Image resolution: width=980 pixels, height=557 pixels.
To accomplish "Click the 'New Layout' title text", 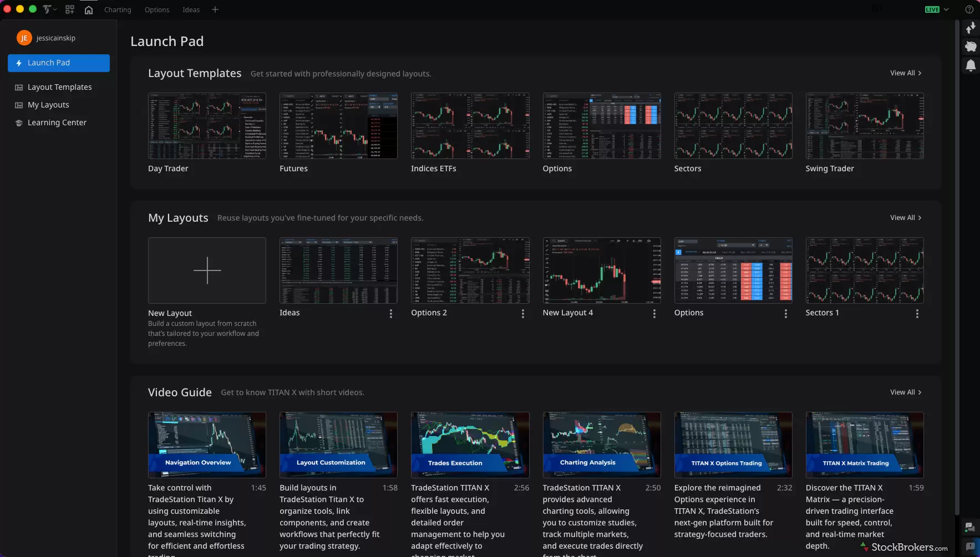I will [x=170, y=313].
